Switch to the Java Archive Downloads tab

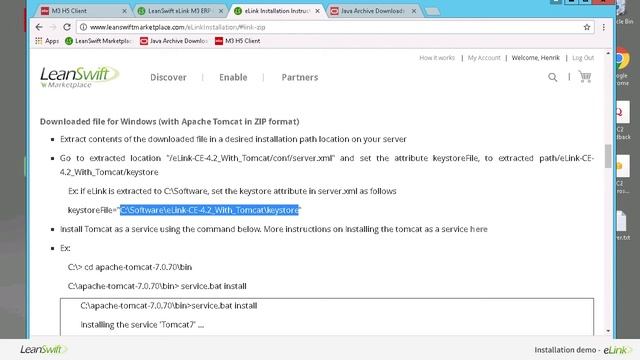coord(373,11)
